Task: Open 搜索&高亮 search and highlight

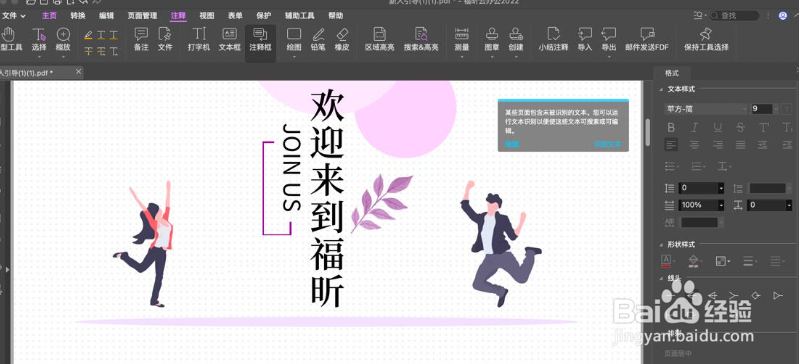Action: pos(421,39)
